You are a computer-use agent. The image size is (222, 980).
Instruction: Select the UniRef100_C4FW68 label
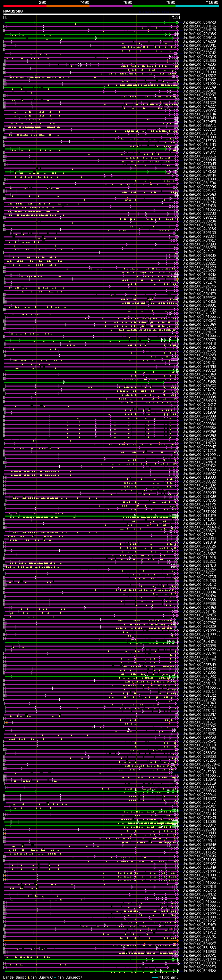pyautogui.click(x=199, y=382)
